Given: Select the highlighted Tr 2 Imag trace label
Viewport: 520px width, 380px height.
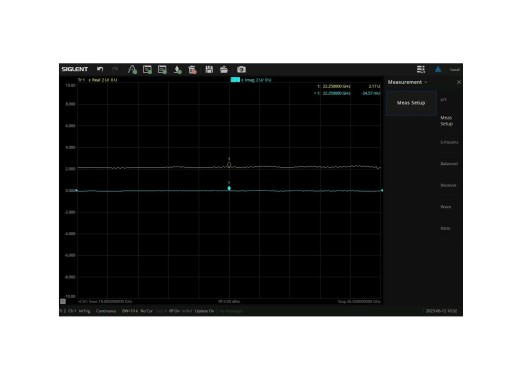Looking at the screenshot, I should pos(251,80).
